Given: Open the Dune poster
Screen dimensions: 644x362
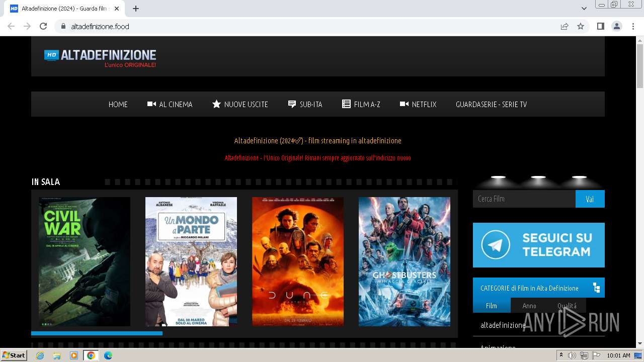Looking at the screenshot, I should 298,261.
